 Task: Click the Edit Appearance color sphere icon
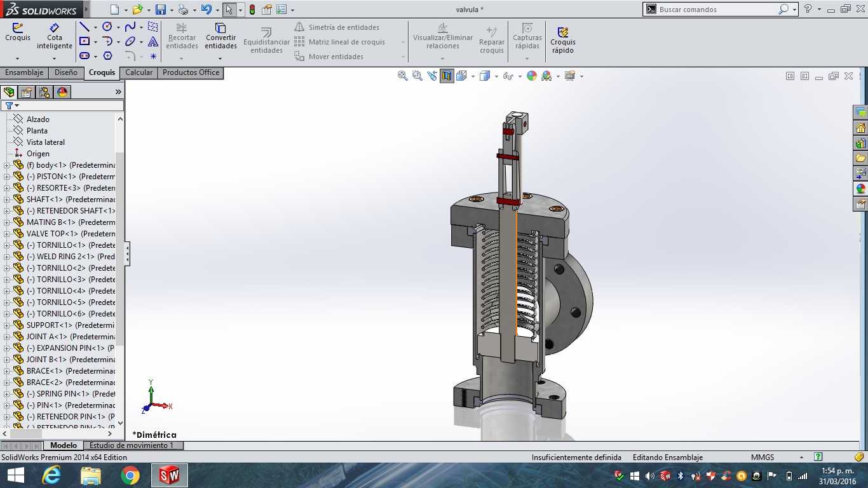coord(531,76)
